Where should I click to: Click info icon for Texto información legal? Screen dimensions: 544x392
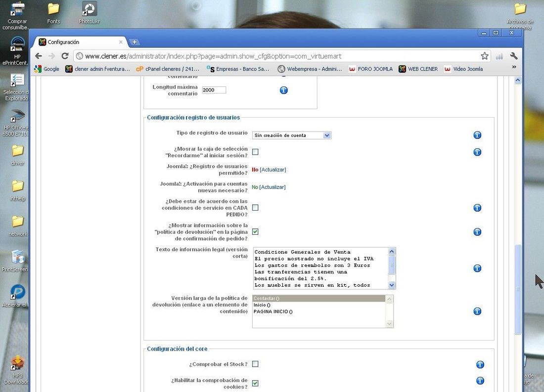[477, 268]
